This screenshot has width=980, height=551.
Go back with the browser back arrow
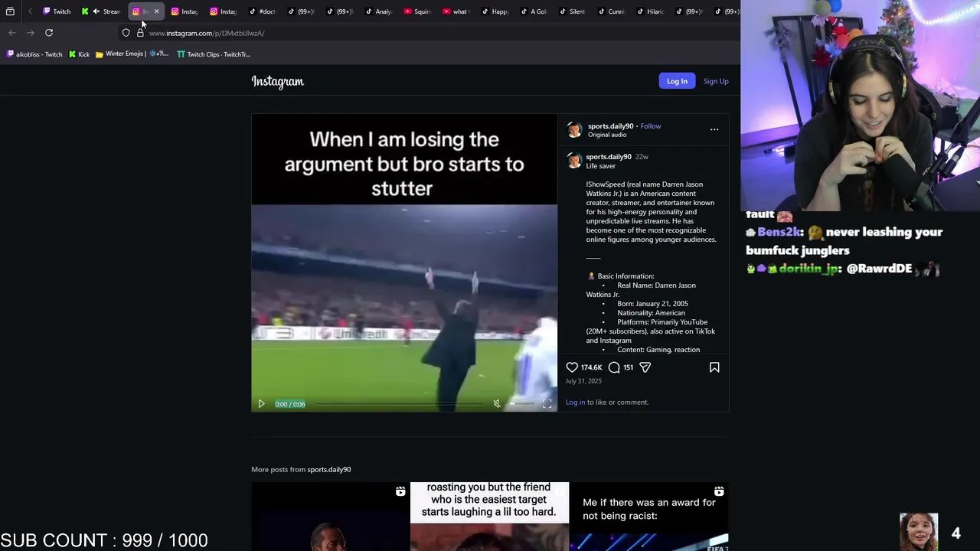pyautogui.click(x=12, y=32)
